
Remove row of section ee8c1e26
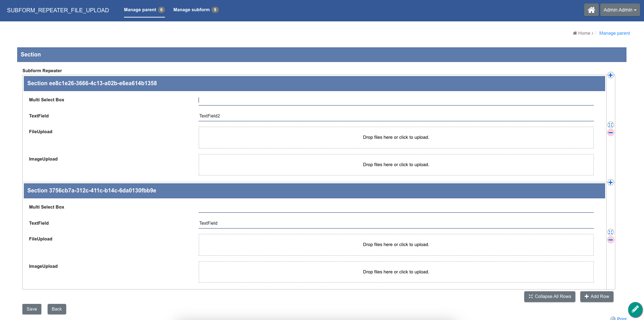610,132
